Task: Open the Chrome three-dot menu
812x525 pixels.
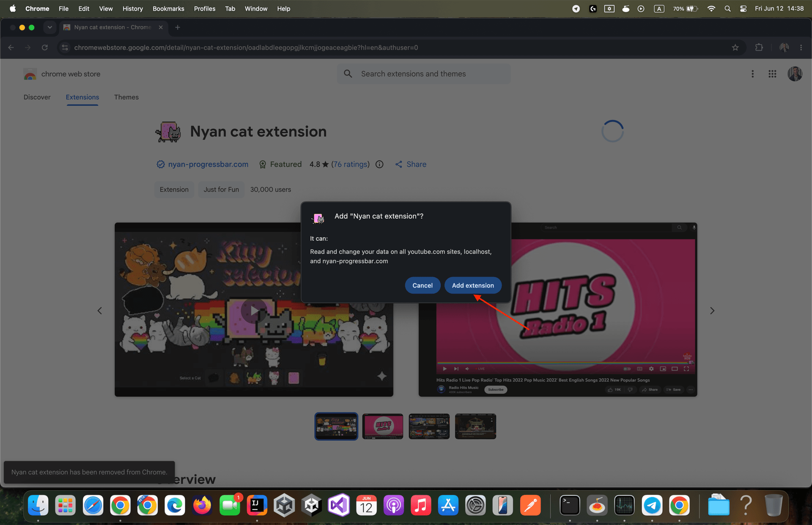Action: click(801, 47)
